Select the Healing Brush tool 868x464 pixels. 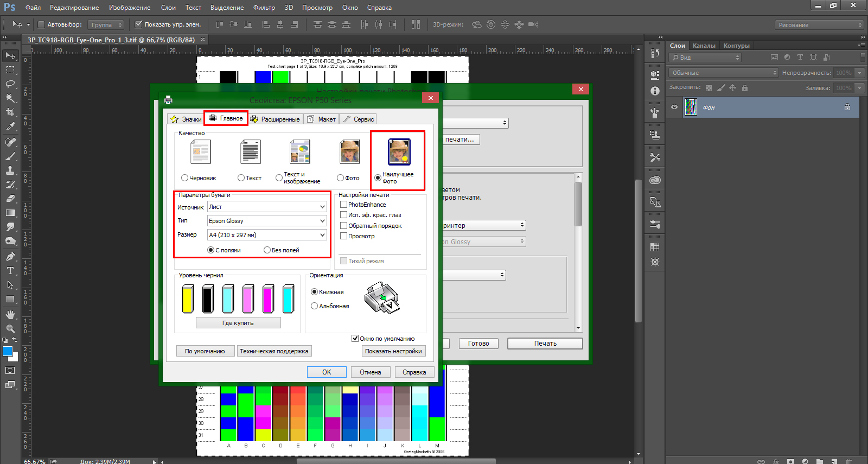coord(10,142)
